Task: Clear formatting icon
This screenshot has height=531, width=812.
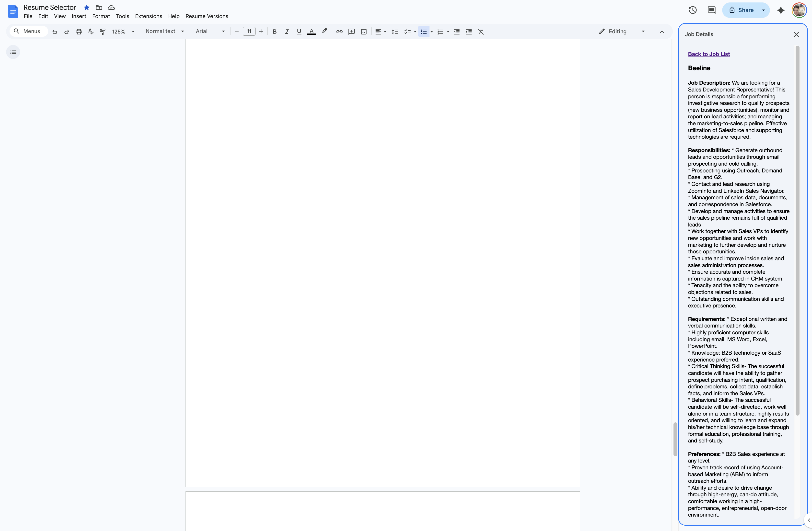Action: (481, 32)
